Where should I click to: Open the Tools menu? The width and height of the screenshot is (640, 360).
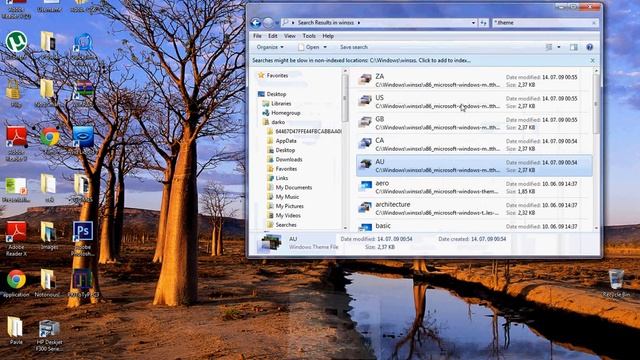[x=309, y=36]
